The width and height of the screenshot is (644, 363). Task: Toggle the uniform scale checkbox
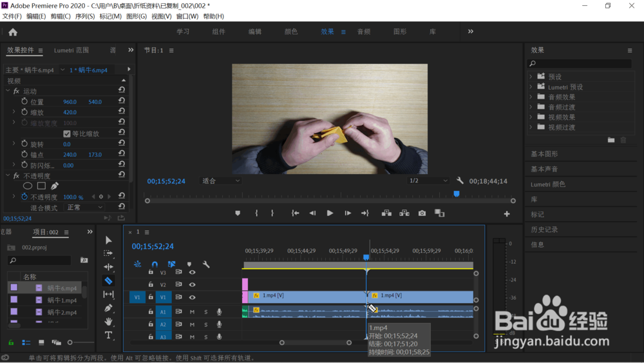pos(66,133)
